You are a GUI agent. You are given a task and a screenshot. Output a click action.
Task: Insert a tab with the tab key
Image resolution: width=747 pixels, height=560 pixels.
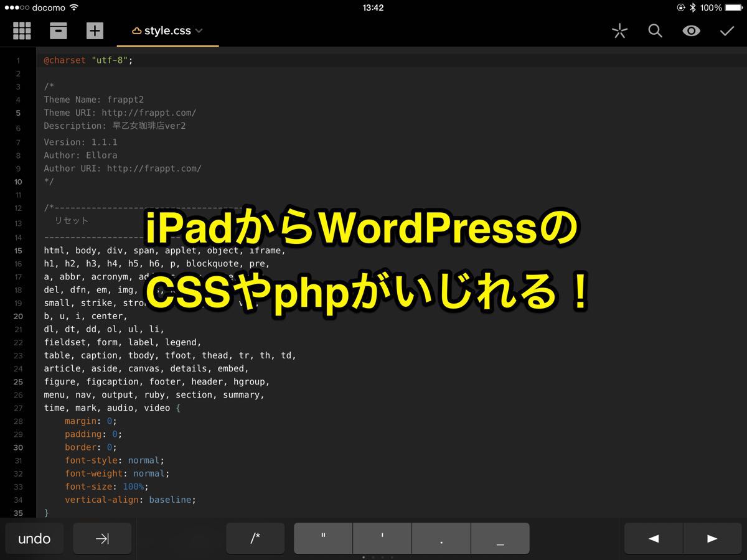tap(102, 538)
